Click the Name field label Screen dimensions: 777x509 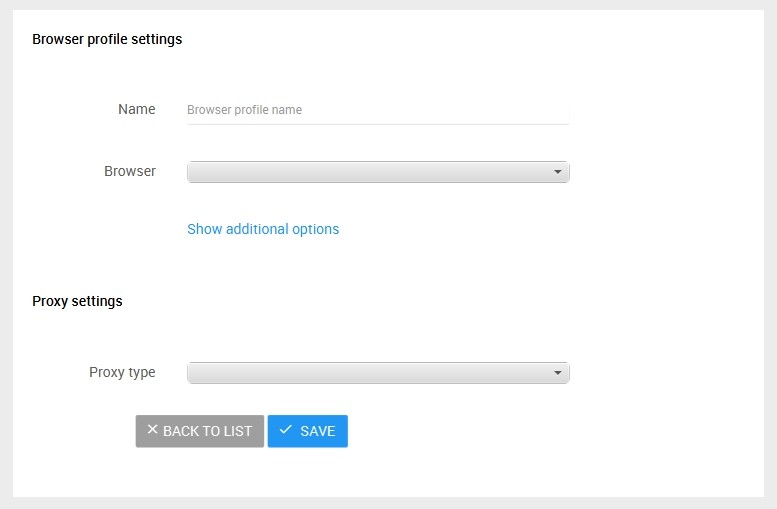pyautogui.click(x=137, y=109)
